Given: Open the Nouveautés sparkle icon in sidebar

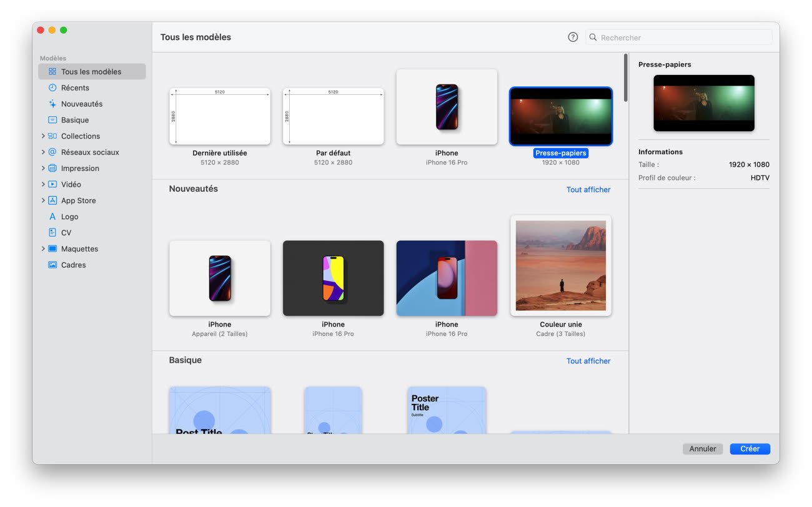Looking at the screenshot, I should click(52, 104).
